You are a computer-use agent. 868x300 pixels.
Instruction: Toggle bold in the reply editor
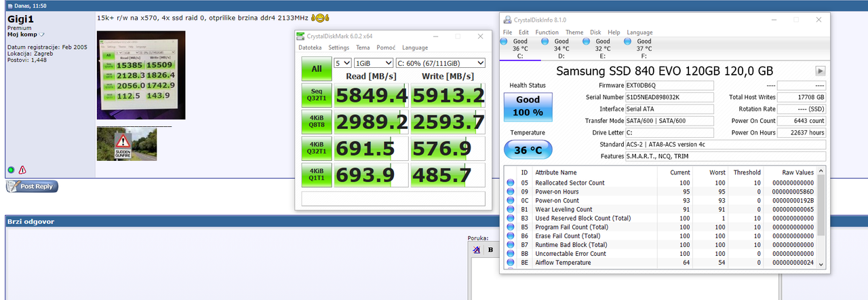(x=491, y=250)
